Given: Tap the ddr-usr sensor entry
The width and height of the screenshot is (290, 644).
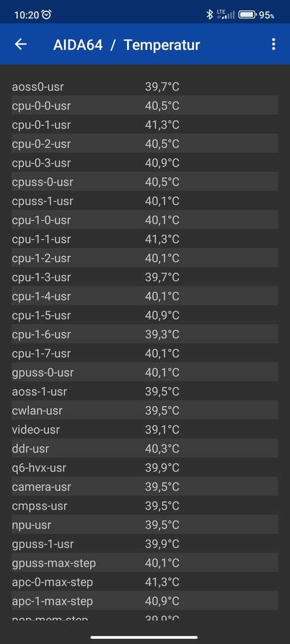Looking at the screenshot, I should pos(145,448).
